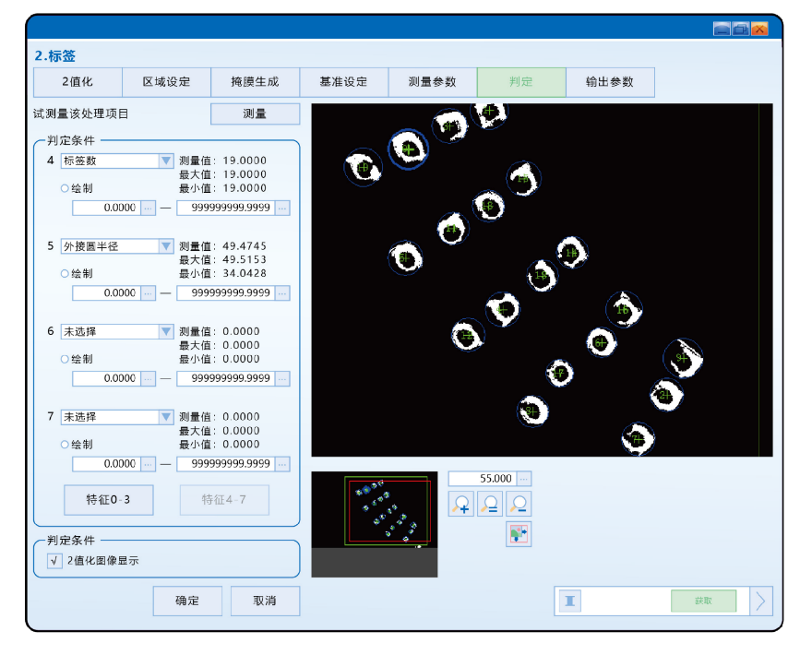Click the right arrow chevron at bottom-right
The height and width of the screenshot is (655, 812).
click(761, 601)
